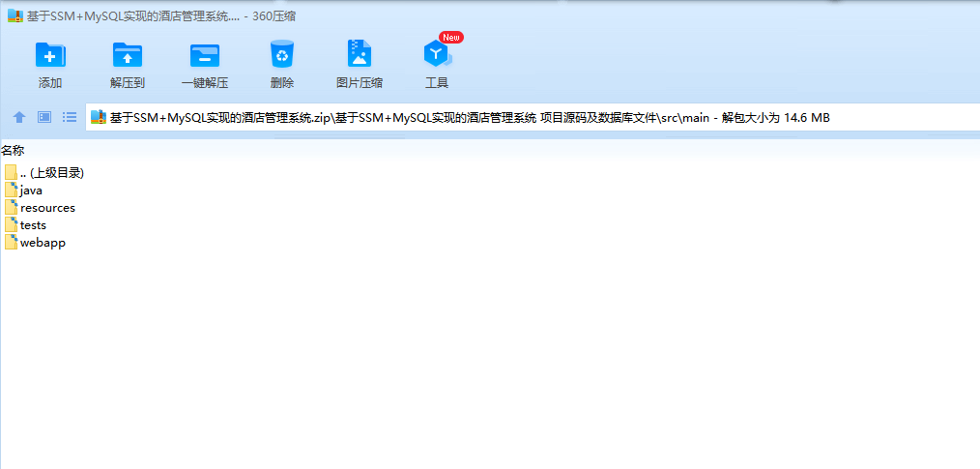Image resolution: width=980 pixels, height=469 pixels.
Task: Click the 解压到 (Extract to) icon
Action: click(x=128, y=54)
